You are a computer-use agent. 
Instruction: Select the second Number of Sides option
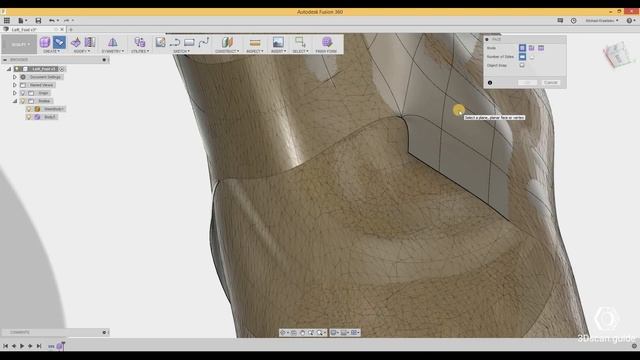click(x=531, y=57)
